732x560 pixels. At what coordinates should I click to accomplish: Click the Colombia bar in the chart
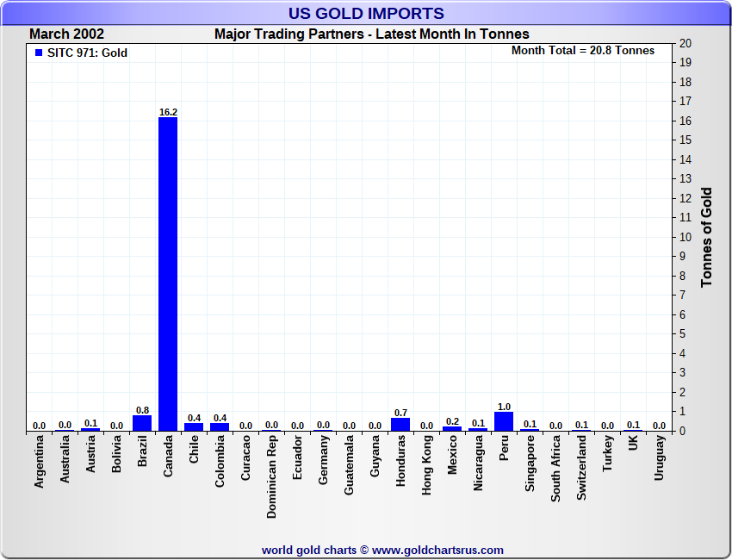tap(220, 426)
